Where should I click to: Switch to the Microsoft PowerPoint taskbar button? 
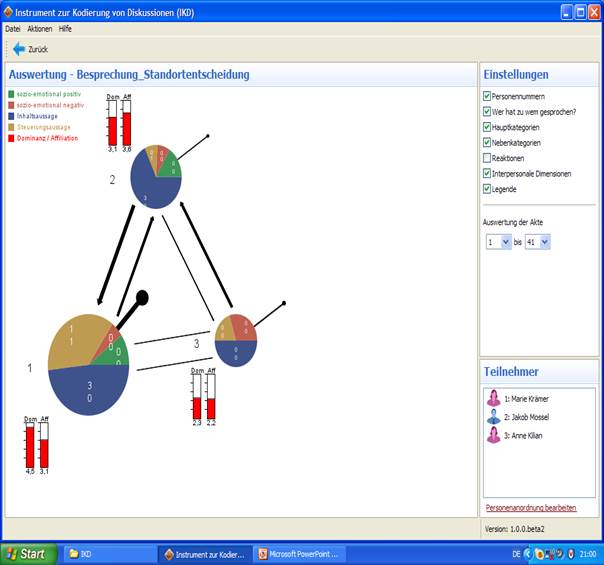pos(299,554)
